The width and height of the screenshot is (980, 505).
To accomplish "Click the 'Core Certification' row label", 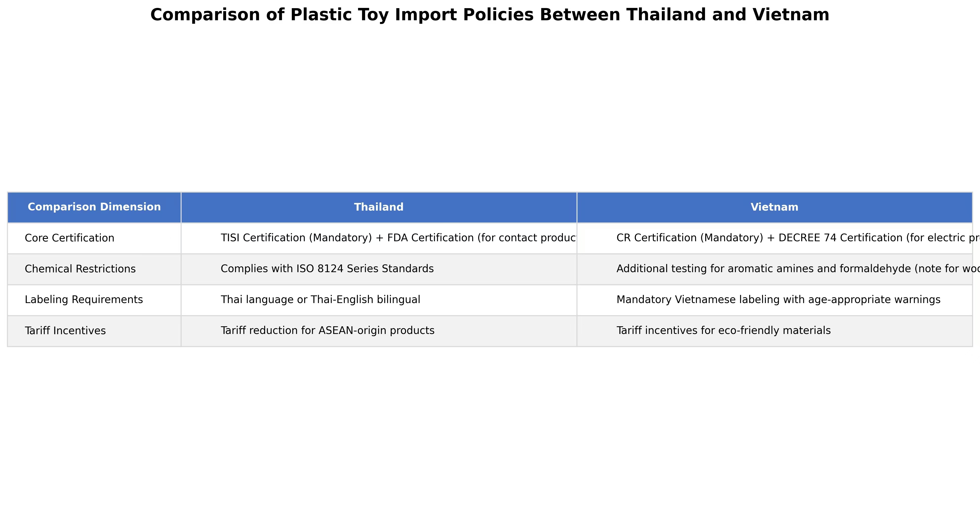I will (69, 238).
